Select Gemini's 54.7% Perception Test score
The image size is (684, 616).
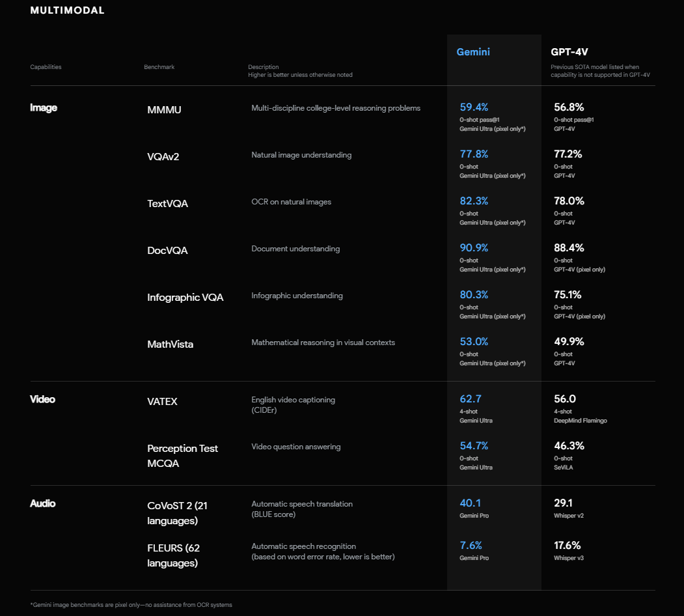(x=474, y=446)
